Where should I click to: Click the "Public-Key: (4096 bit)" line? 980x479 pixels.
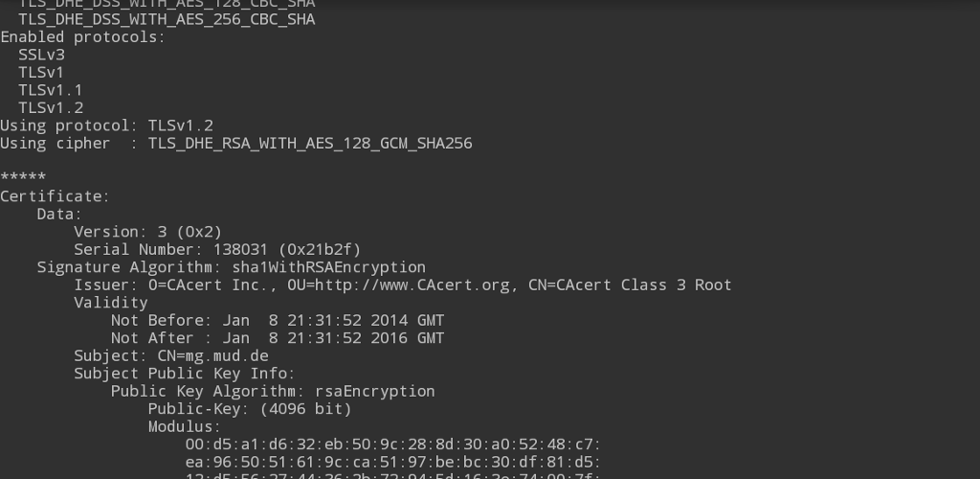coord(249,409)
